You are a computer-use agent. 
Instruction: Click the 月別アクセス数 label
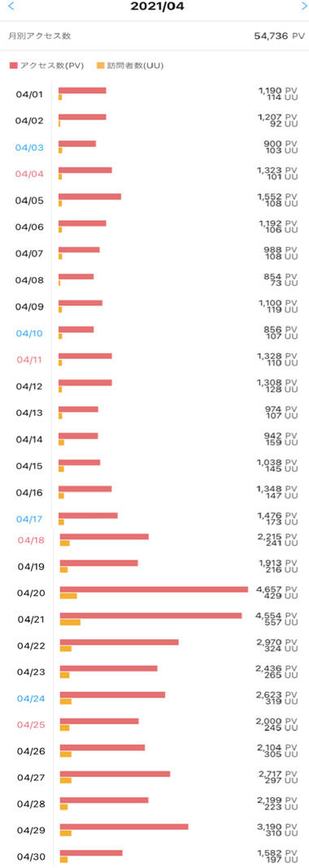point(39,37)
